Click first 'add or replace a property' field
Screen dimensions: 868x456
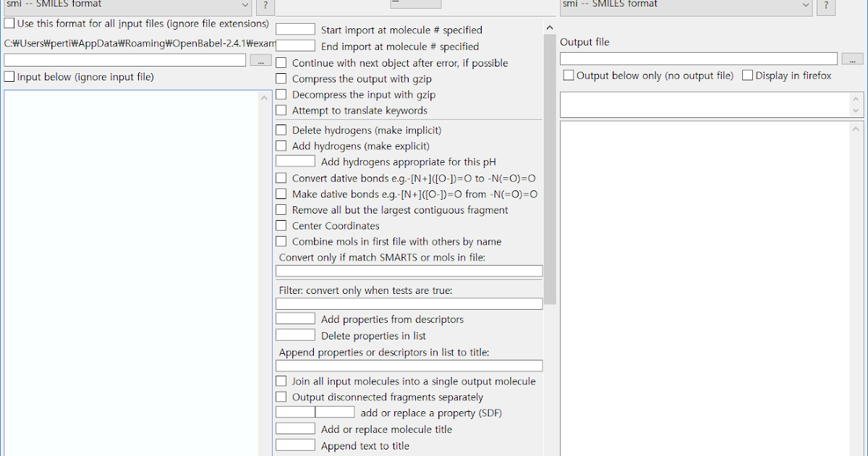[295, 412]
